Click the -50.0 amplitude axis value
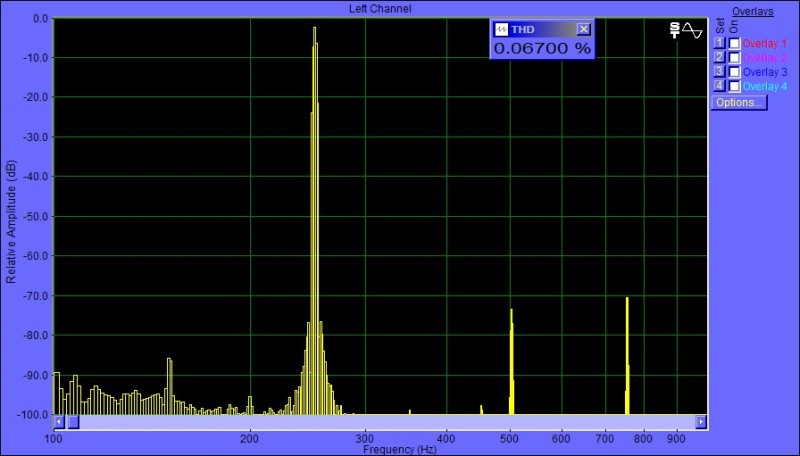Screen dimensions: 800x456 [x=36, y=216]
